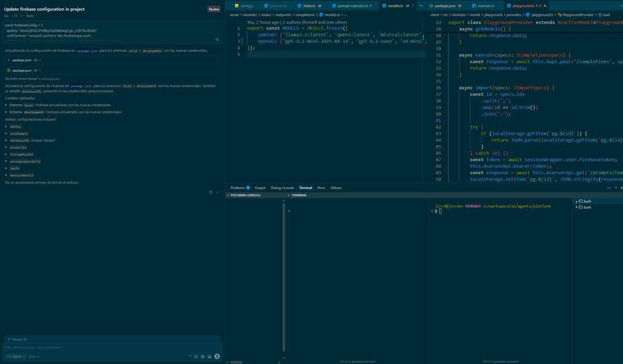Open the Auto model dropdown
Viewport: 623px width, 364px height.
coord(33,357)
